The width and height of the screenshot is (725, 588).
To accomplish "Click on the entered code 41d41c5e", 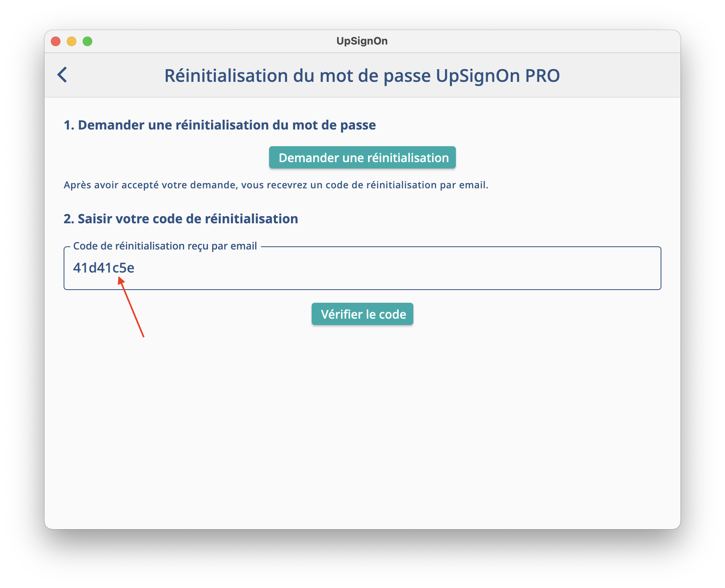I will click(103, 268).
